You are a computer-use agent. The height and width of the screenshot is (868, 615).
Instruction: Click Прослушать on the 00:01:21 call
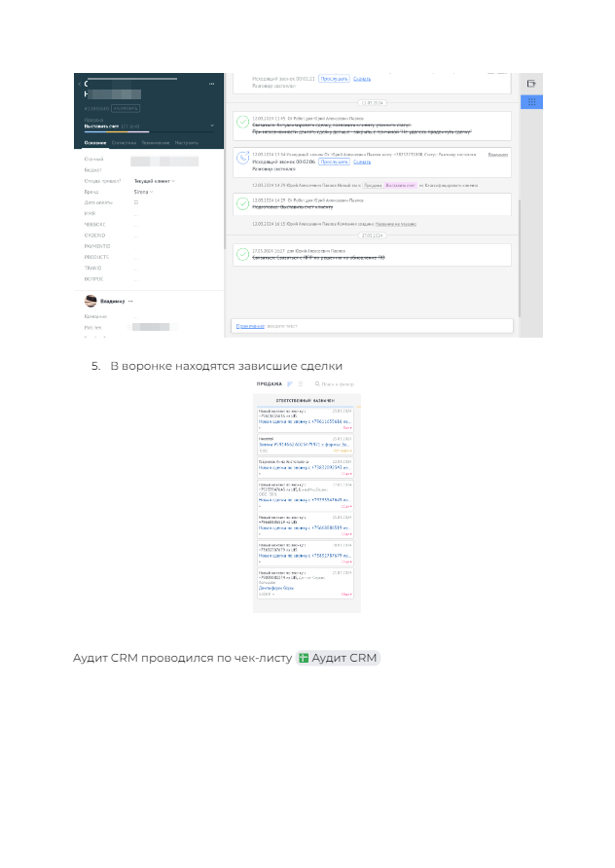(x=335, y=79)
